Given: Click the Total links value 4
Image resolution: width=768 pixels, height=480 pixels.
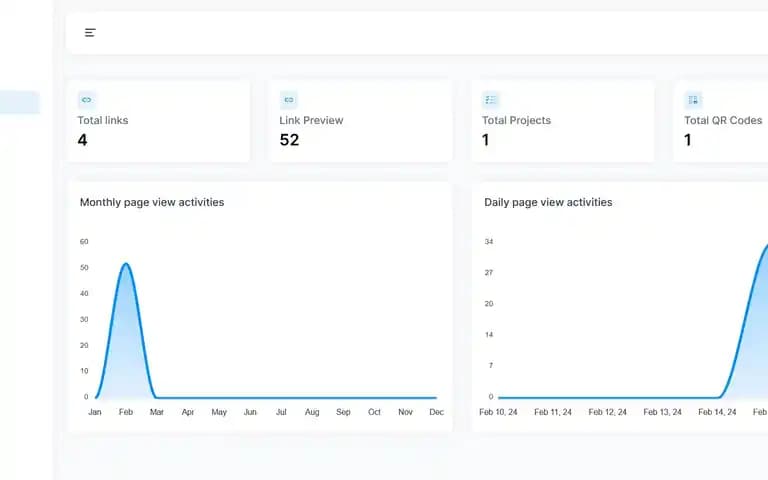Looking at the screenshot, I should [x=82, y=141].
